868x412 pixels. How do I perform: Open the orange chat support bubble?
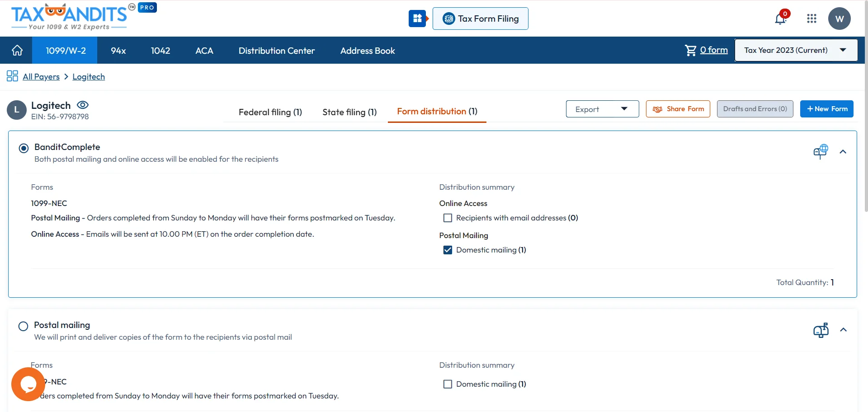(x=28, y=384)
